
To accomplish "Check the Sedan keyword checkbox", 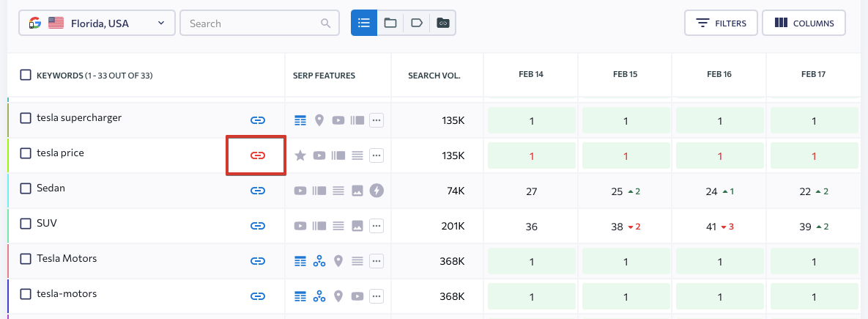I will [x=26, y=188].
